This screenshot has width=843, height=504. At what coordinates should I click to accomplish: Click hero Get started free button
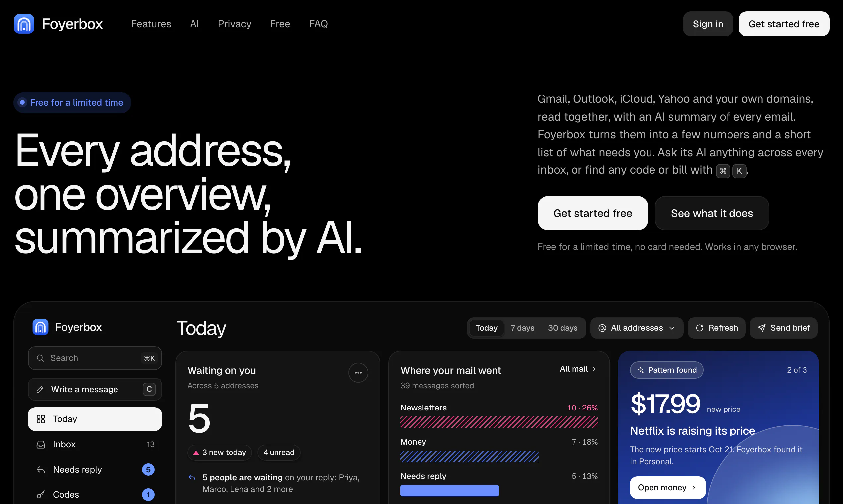click(592, 213)
